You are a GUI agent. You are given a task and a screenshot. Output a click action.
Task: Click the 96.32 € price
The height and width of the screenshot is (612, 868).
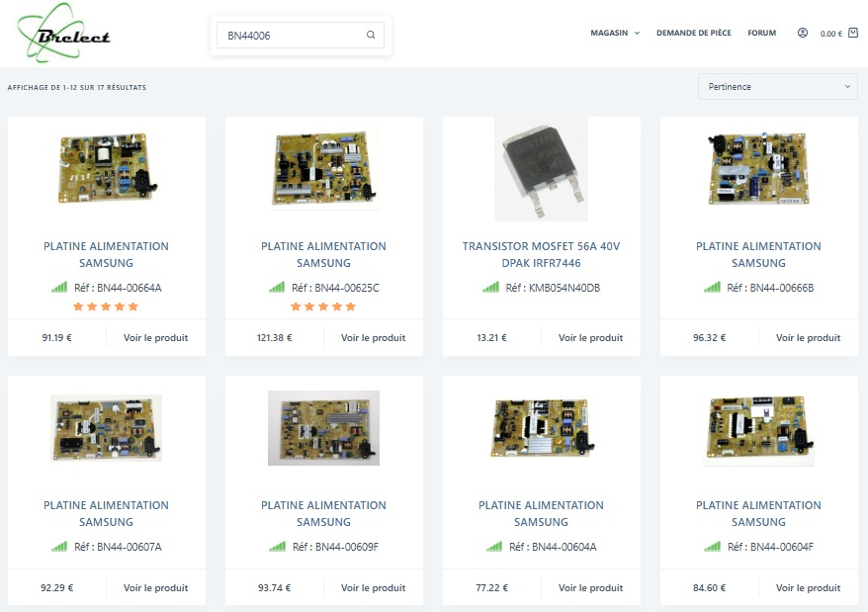click(709, 337)
